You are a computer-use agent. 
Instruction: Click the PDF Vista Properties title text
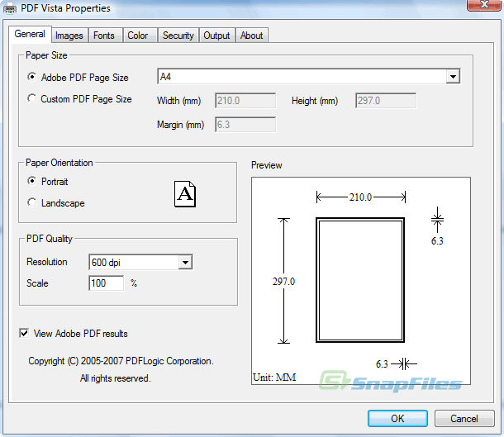[x=65, y=8]
